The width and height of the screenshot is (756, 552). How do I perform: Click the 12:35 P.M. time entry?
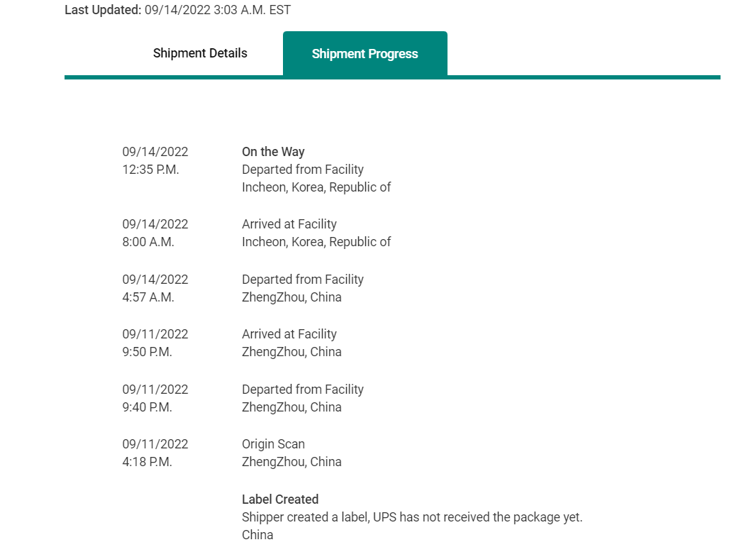[x=150, y=170]
